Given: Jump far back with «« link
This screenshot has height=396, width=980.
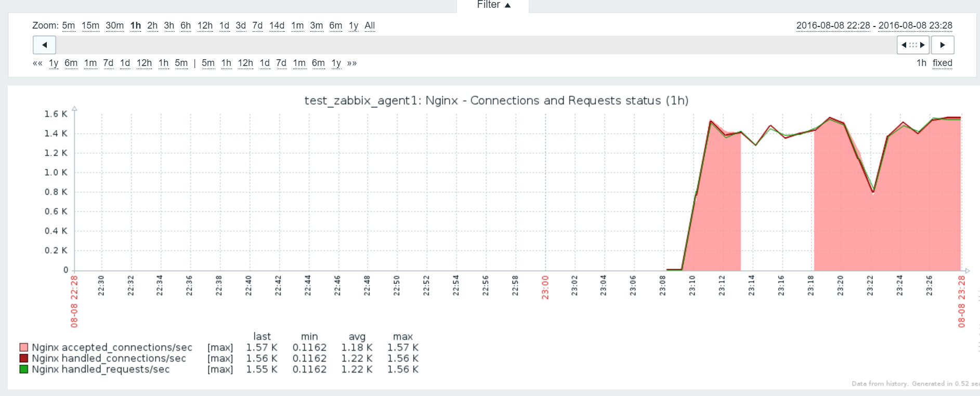Looking at the screenshot, I should 37,63.
